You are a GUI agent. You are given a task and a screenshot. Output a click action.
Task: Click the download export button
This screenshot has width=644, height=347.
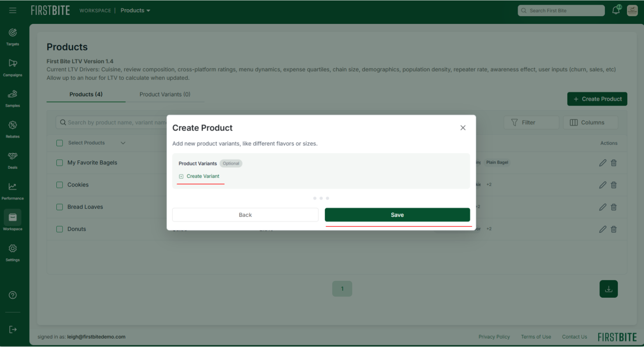tap(609, 289)
